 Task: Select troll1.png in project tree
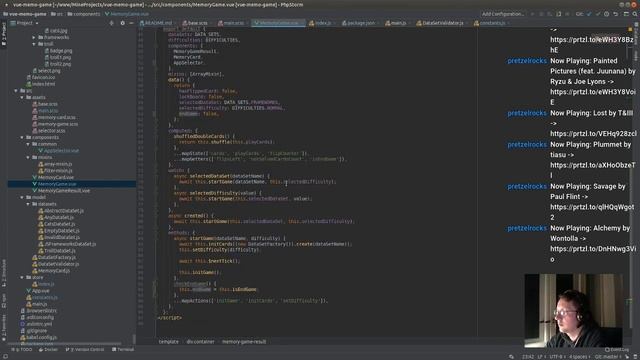[58, 58]
